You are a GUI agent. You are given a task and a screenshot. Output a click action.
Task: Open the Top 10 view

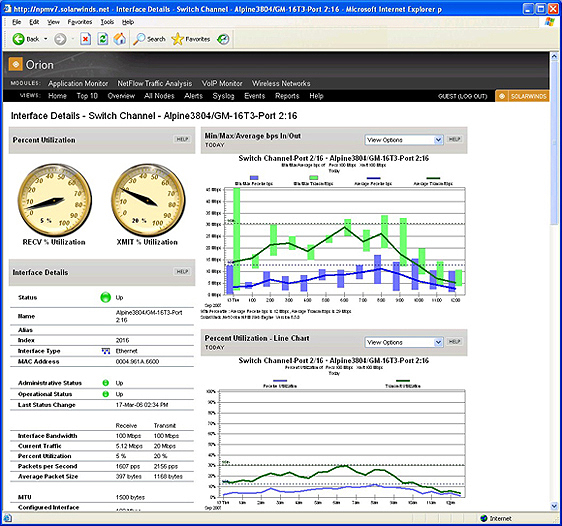point(87,96)
